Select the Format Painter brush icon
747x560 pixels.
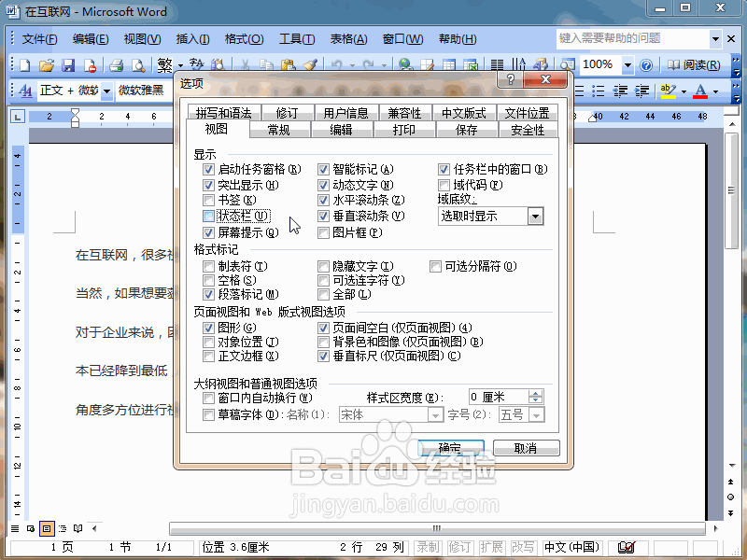pyautogui.click(x=310, y=65)
